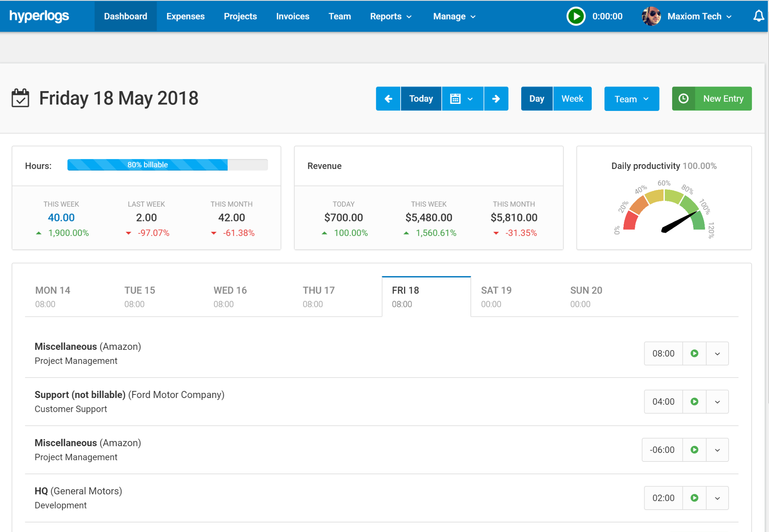The width and height of the screenshot is (769, 532).
Task: Start the global timer play button
Action: click(576, 16)
